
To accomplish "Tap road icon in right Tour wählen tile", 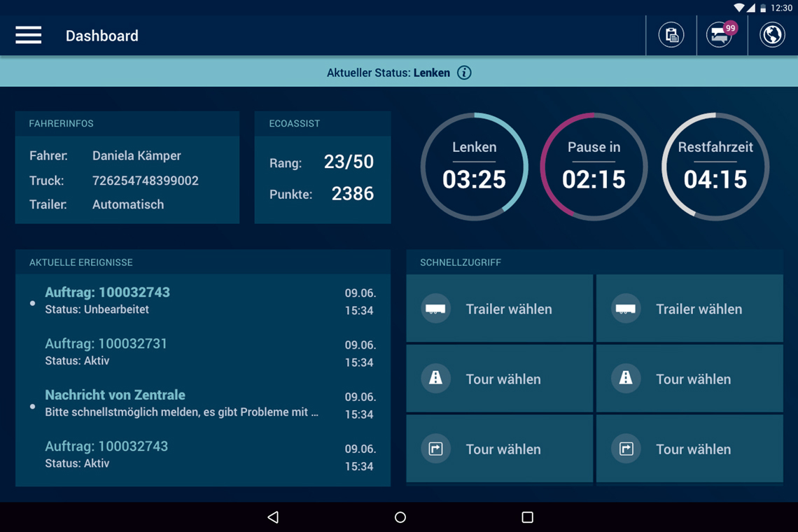I will click(x=626, y=378).
